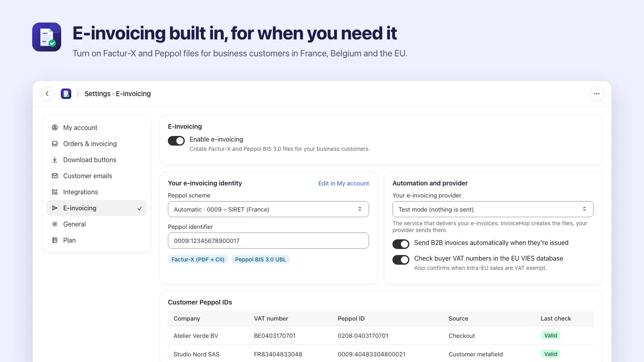Click Valid badge in Atelier Verde row

click(551, 335)
